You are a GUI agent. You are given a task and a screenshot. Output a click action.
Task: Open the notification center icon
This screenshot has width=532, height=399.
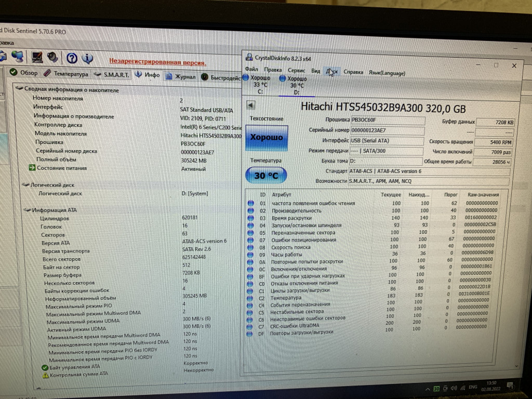point(511,385)
